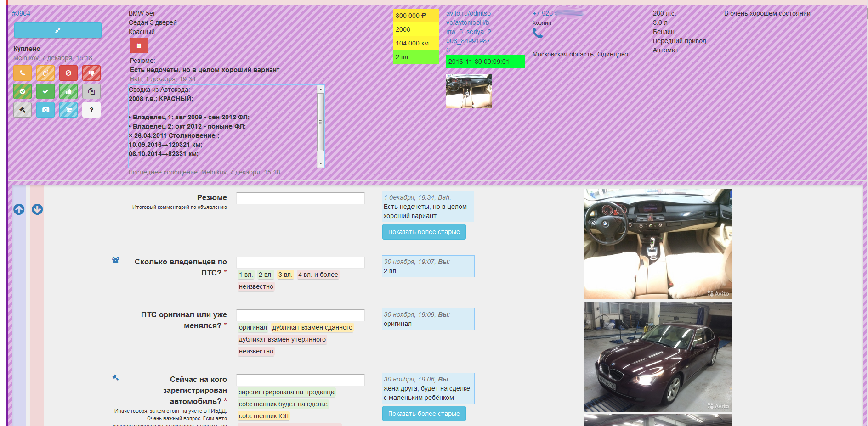Select the '4 вл. и более' quick answer
Image resolution: width=868 pixels, height=426 pixels.
pos(318,275)
